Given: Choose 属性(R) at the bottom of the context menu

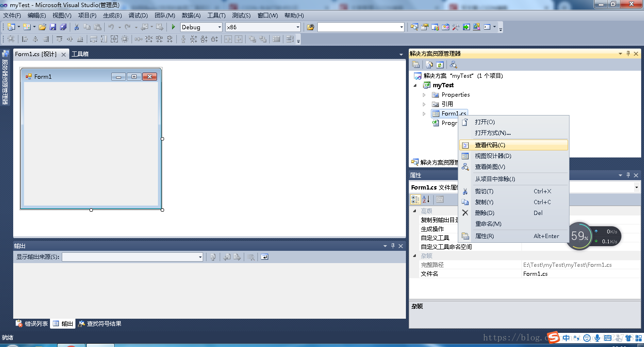Looking at the screenshot, I should click(x=513, y=236).
